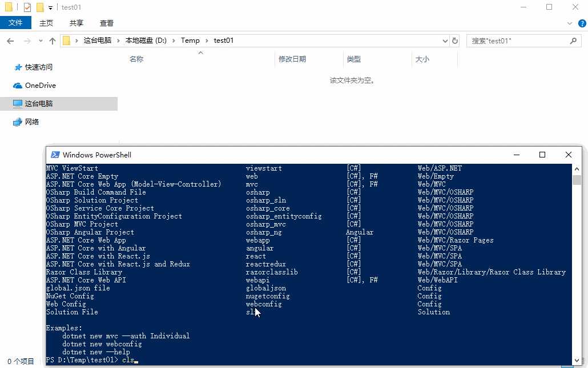Click the Explorer title bar folder icon
The image size is (588, 368).
click(x=9, y=7)
